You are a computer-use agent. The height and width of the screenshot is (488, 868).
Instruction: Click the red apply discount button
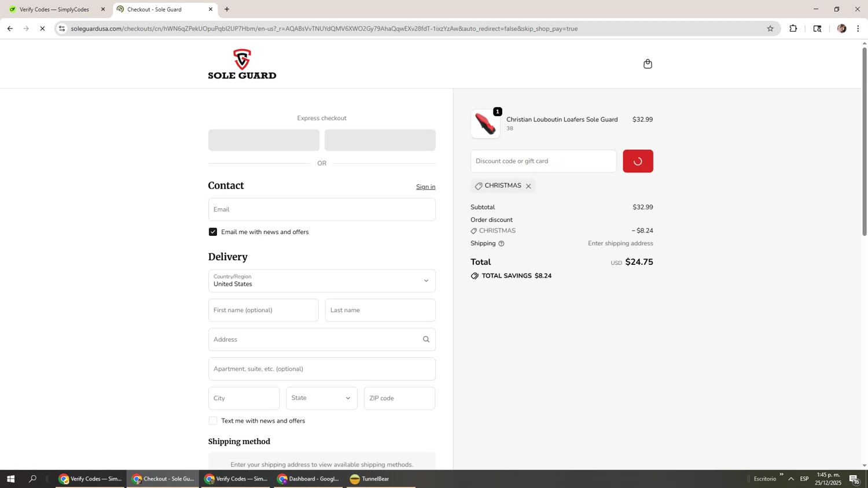[x=638, y=161]
